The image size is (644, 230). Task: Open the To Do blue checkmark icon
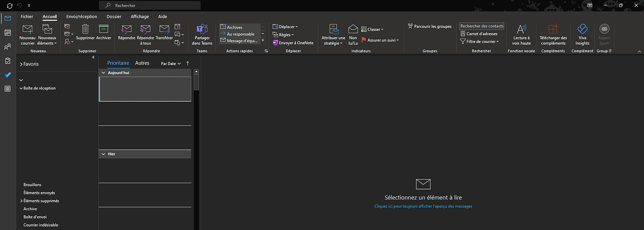coord(8,75)
